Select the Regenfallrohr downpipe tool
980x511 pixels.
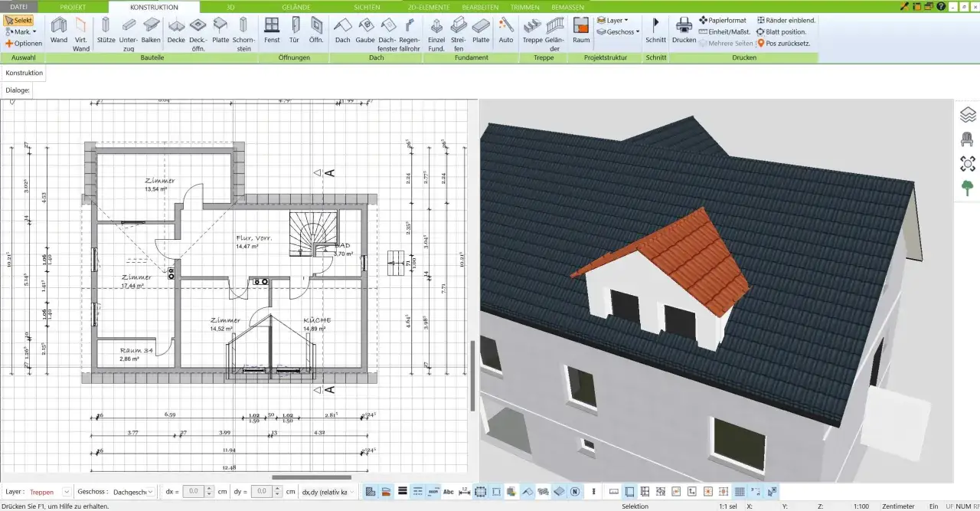[410, 33]
